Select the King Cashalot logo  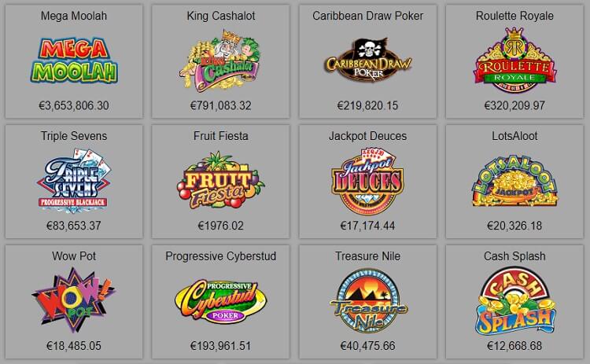tap(220, 61)
